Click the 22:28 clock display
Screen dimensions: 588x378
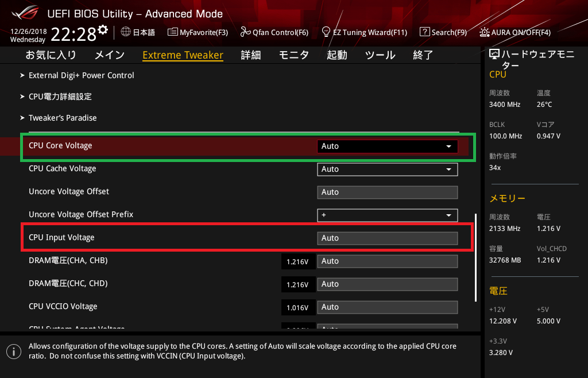(x=73, y=34)
